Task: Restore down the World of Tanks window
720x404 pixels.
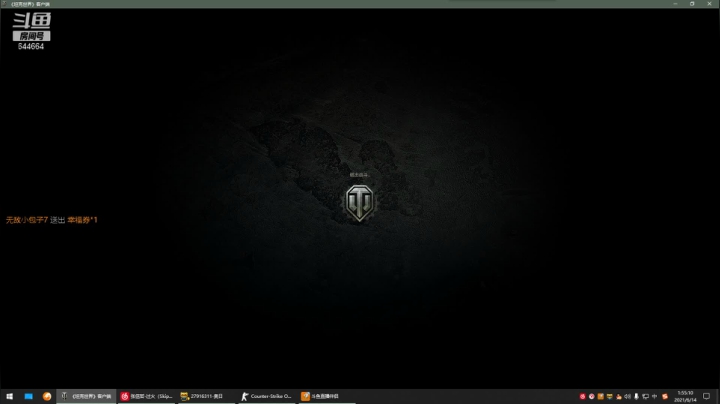Action: [x=692, y=4]
